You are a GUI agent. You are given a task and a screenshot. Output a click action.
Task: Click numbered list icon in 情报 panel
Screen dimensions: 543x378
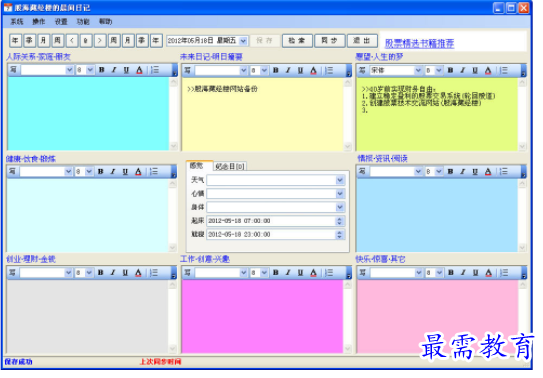click(x=504, y=172)
